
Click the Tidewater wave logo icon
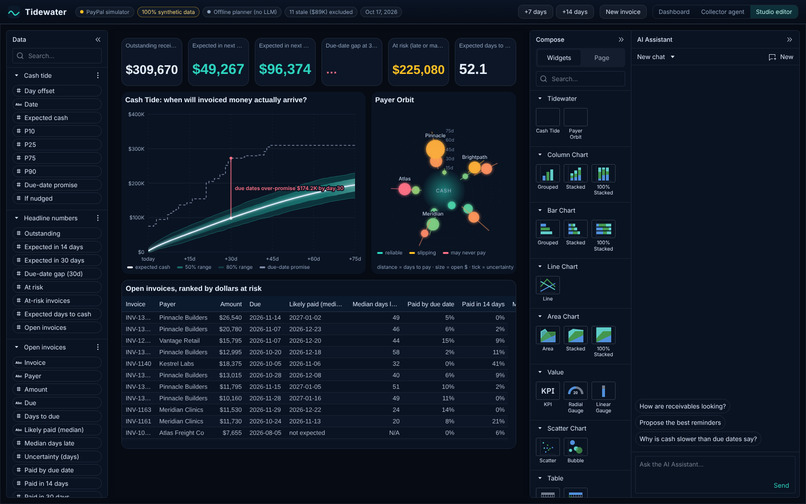14,12
